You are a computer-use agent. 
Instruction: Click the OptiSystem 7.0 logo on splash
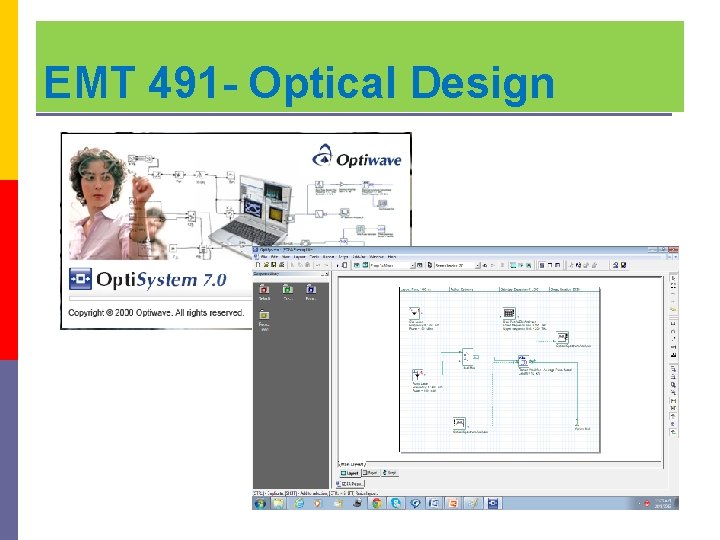pos(147,279)
